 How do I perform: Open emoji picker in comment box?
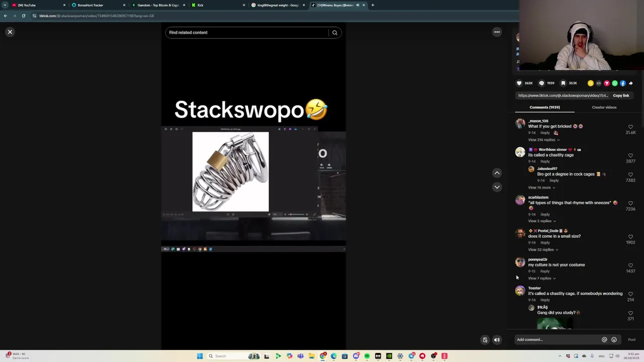(x=614, y=340)
